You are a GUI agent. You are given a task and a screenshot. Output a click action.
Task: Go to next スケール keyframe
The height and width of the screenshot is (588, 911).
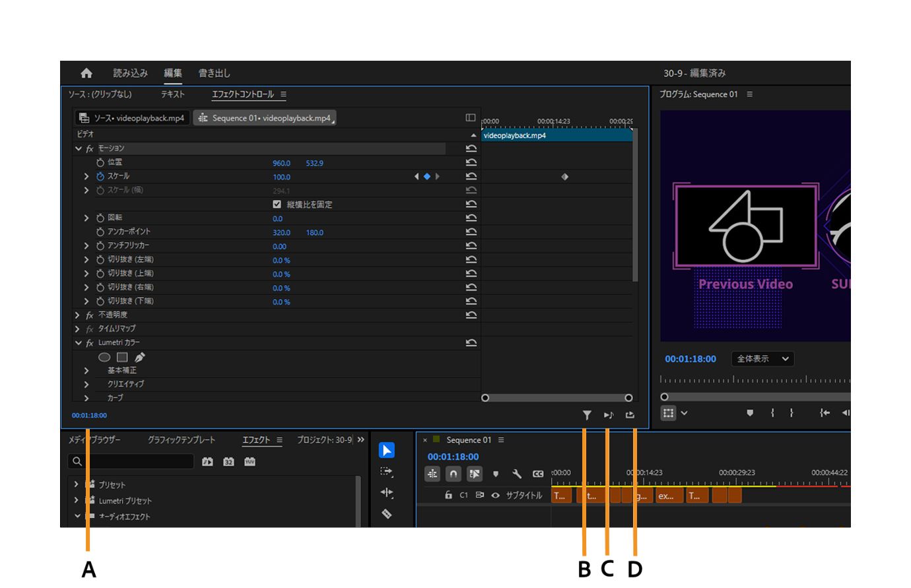pos(437,176)
